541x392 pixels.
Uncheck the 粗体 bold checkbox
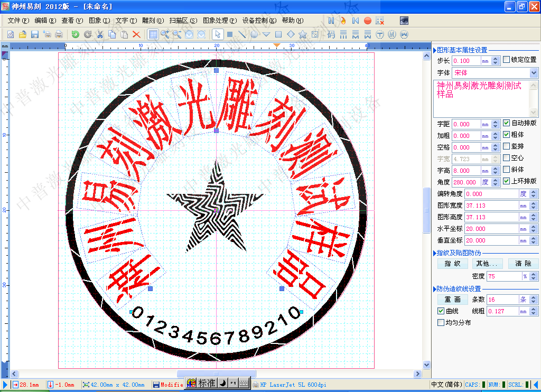(506, 134)
